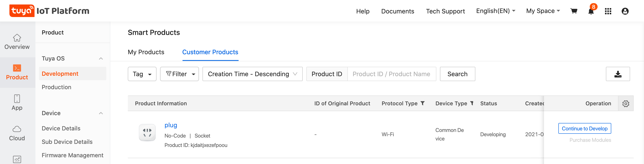Open the Tag dropdown
The image size is (644, 164).
coord(142,74)
